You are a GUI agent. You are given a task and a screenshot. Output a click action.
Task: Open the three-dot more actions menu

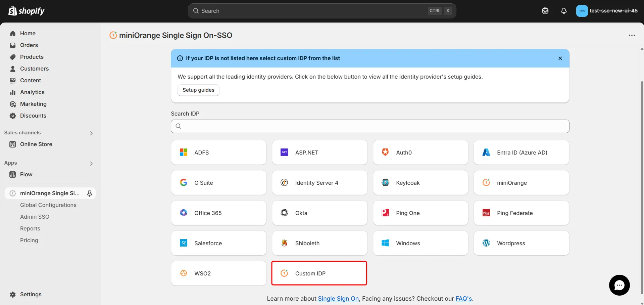[x=632, y=35]
